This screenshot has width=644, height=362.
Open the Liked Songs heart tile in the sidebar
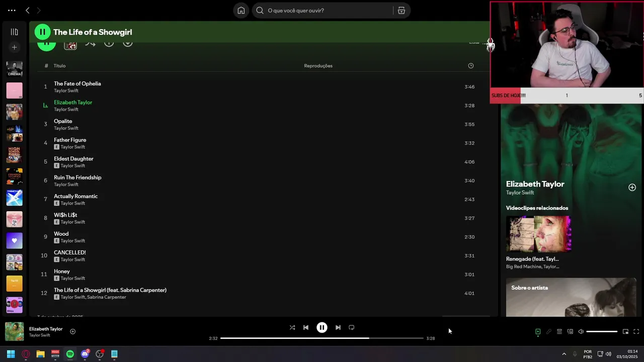14,241
